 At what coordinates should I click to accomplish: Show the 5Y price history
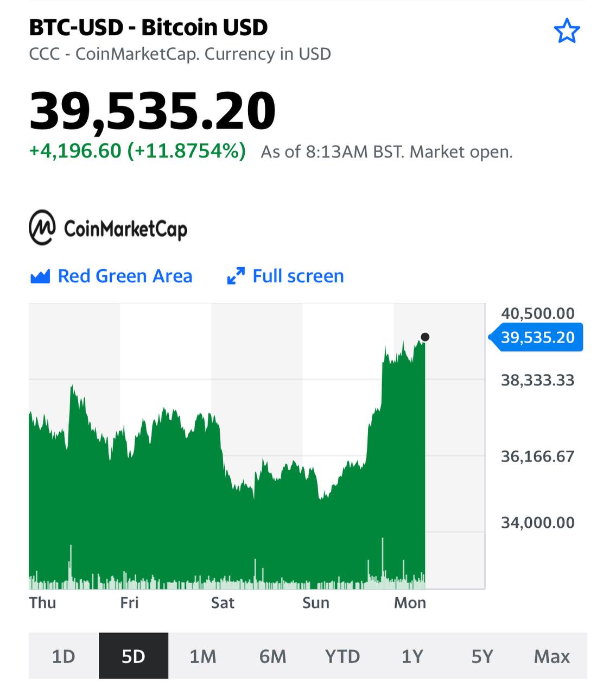coord(482,656)
